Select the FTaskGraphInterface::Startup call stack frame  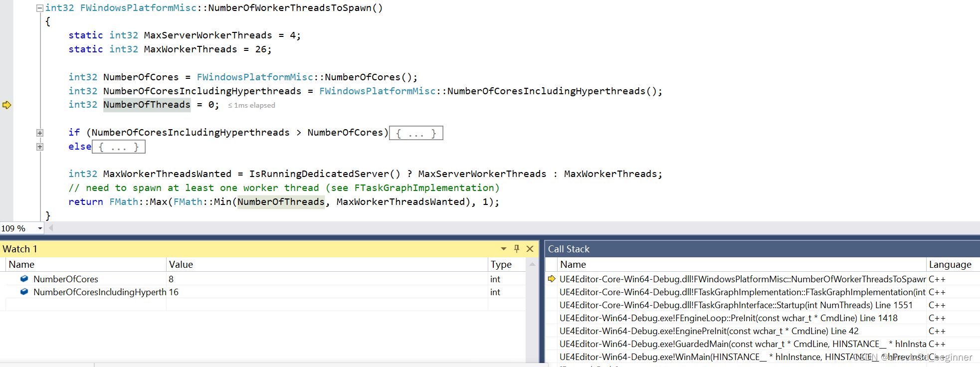click(763, 305)
